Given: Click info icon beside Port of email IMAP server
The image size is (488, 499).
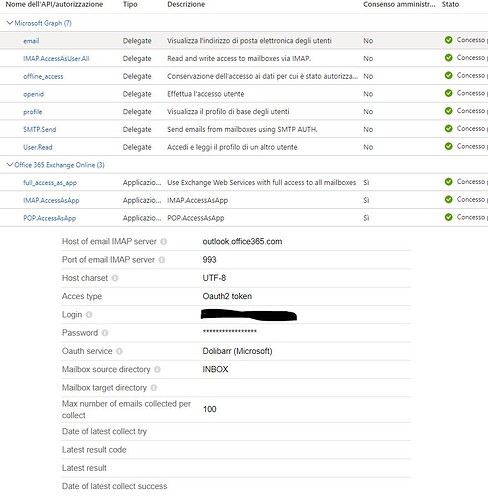Looking at the screenshot, I should [162, 260].
